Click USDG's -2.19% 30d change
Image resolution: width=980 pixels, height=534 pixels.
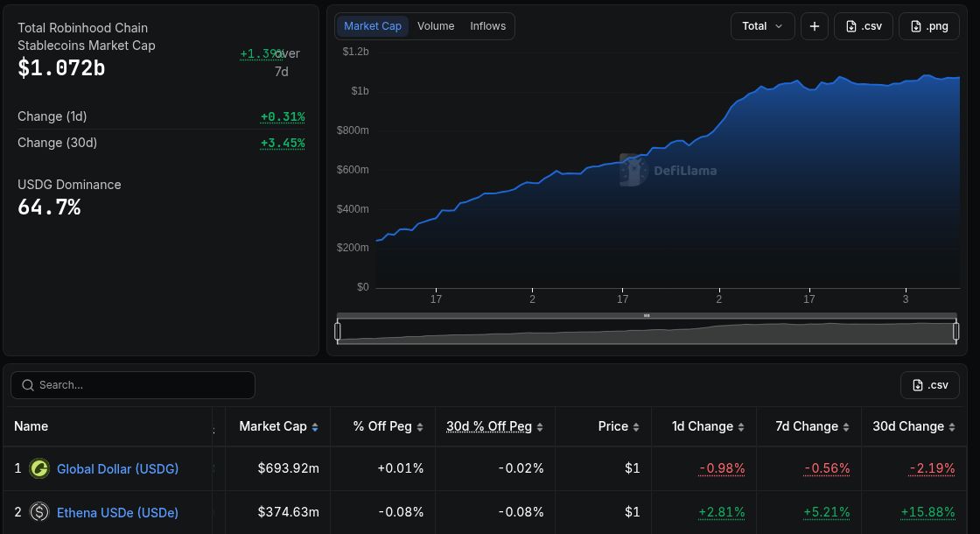coord(932,468)
